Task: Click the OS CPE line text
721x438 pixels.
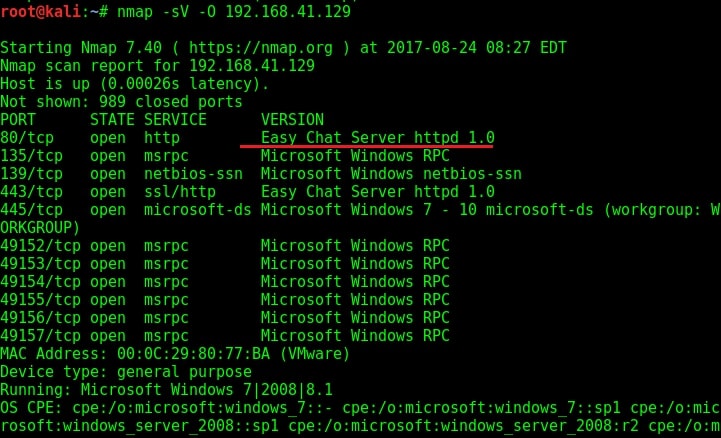Action: click(x=360, y=417)
